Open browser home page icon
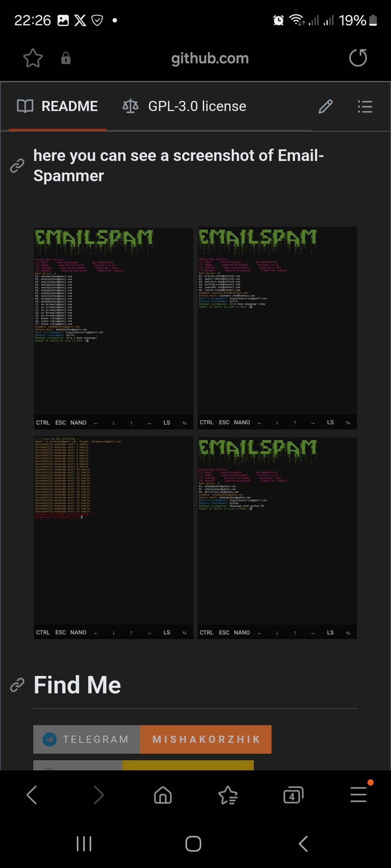391x868 pixels. [163, 795]
